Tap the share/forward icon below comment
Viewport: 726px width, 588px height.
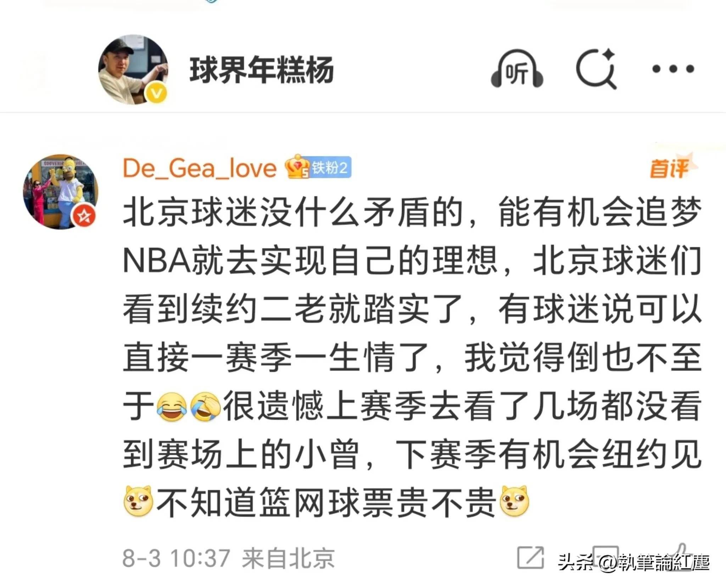point(531,558)
